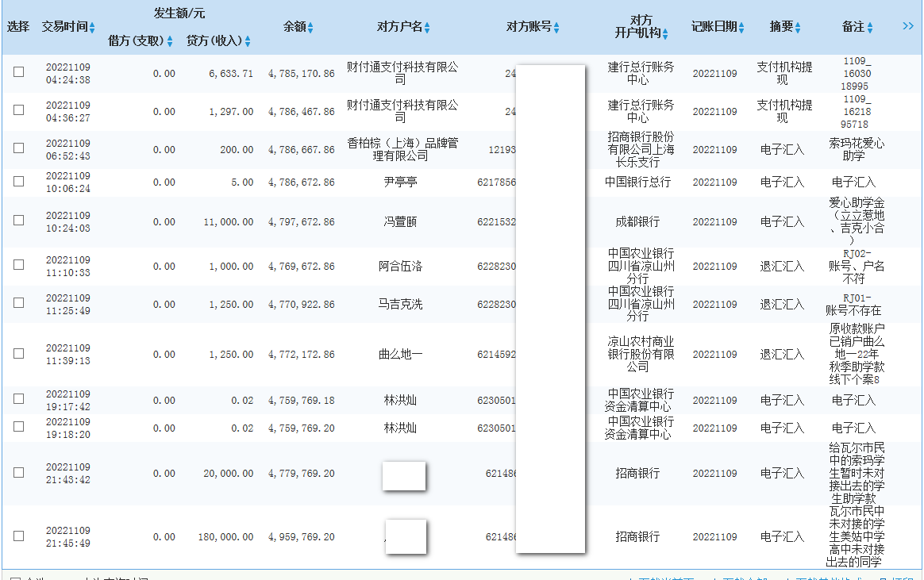Check the 曲么地一 transaction row

click(x=19, y=353)
